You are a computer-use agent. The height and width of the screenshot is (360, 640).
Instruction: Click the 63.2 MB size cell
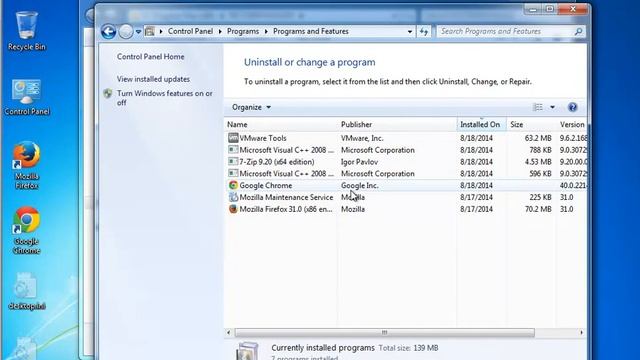(538, 138)
